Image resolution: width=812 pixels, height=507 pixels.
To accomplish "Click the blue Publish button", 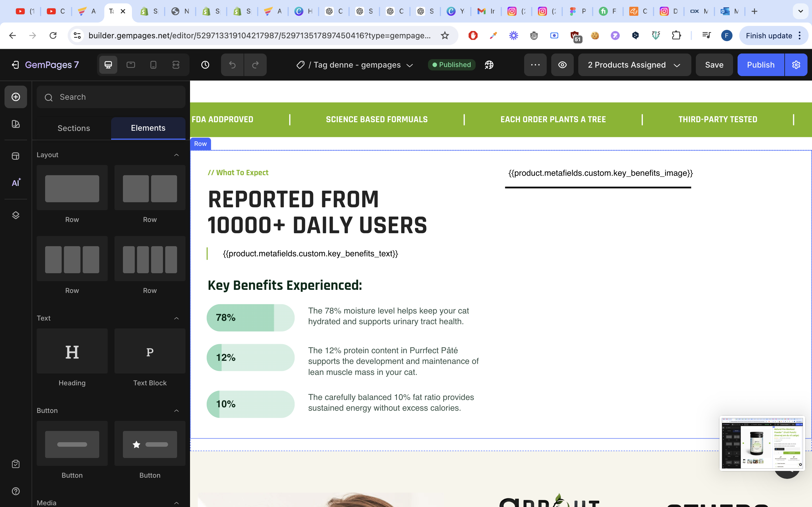I will (760, 65).
